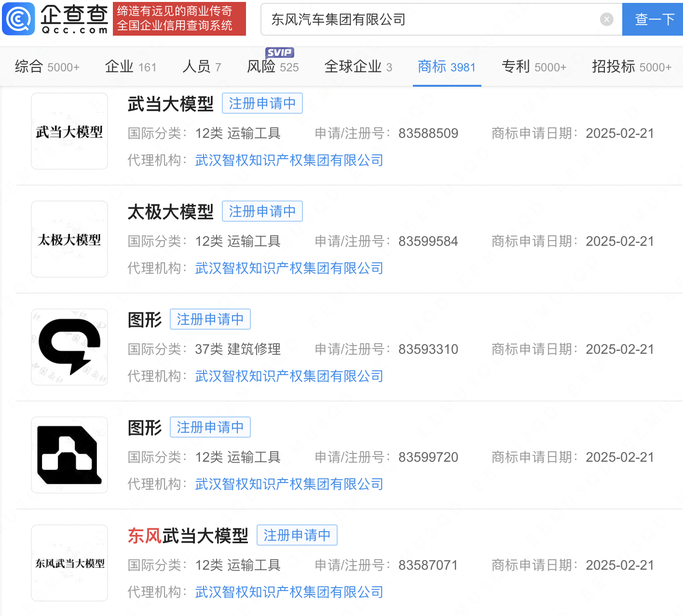Image resolution: width=683 pixels, height=616 pixels.
Task: Open the 东风武当大模型 trademark thumbnail
Action: 69,563
